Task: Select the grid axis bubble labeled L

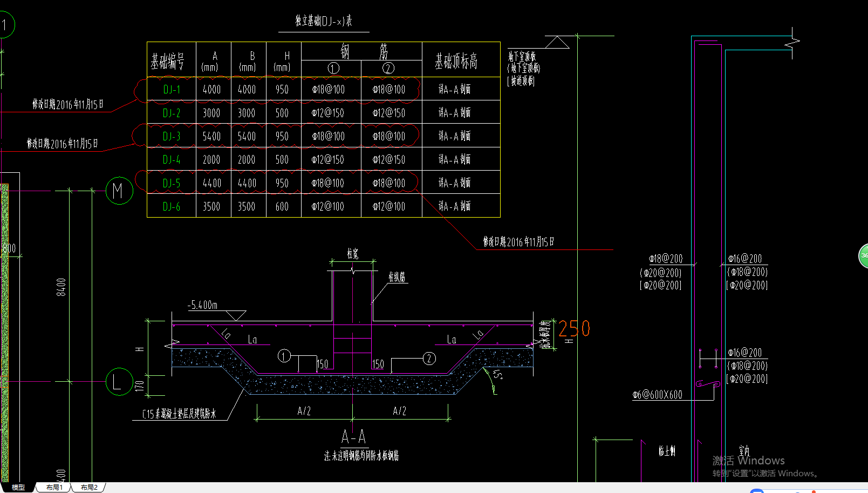Action: (x=119, y=382)
